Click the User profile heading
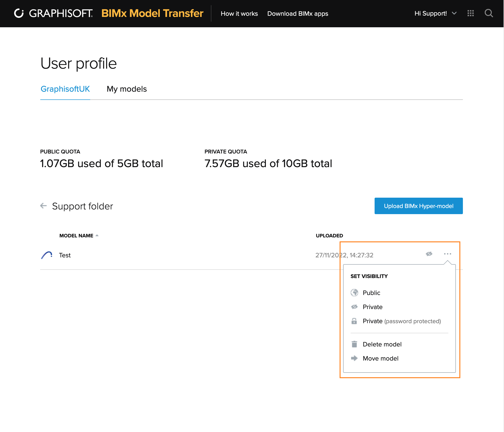This screenshot has width=504, height=432. click(x=79, y=63)
